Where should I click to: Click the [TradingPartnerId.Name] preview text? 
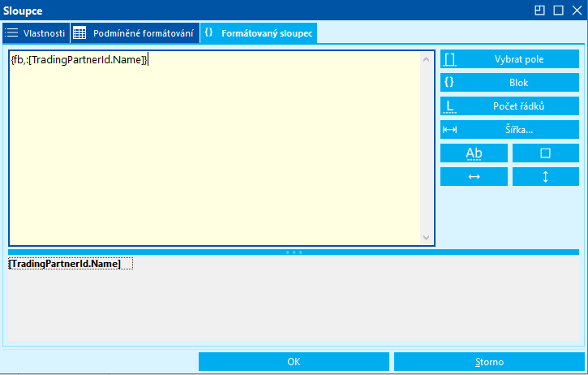coord(65,264)
